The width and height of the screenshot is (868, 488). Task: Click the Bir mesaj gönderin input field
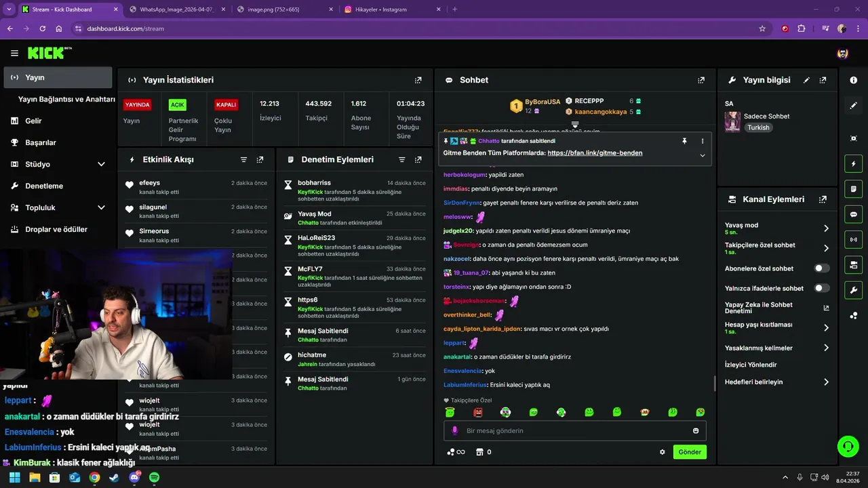[x=575, y=431]
